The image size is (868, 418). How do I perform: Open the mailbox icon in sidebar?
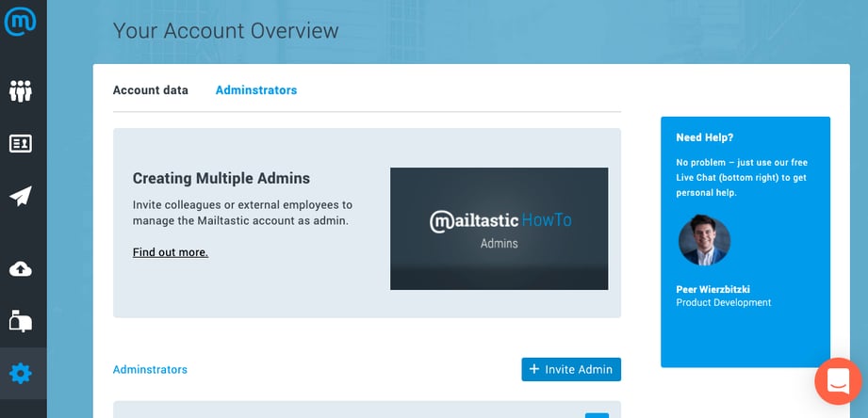(20, 321)
